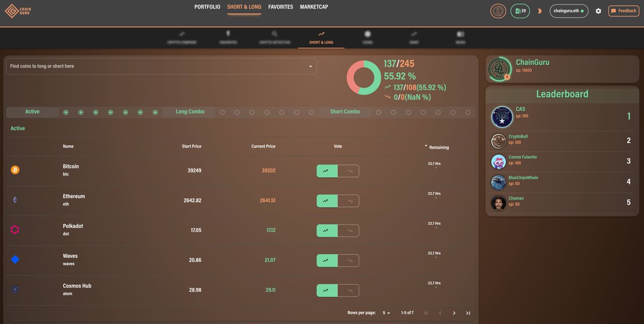
Task: Click the Waves coin icon
Action: point(15,260)
